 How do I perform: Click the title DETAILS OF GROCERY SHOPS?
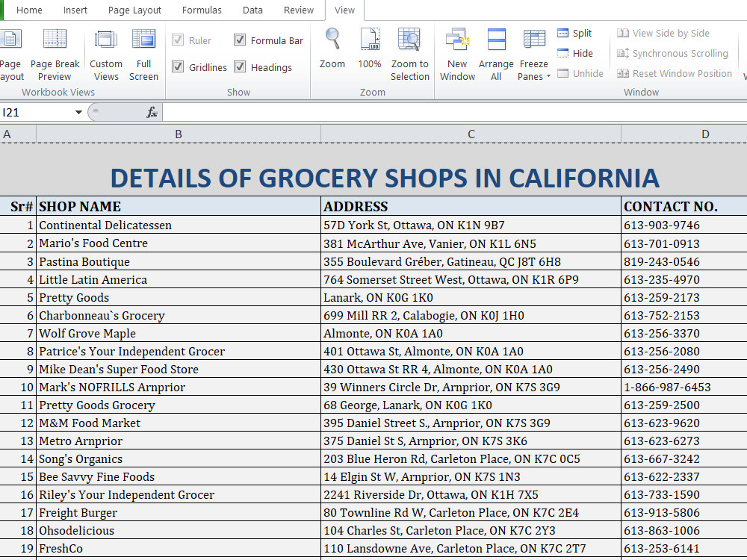click(x=385, y=178)
